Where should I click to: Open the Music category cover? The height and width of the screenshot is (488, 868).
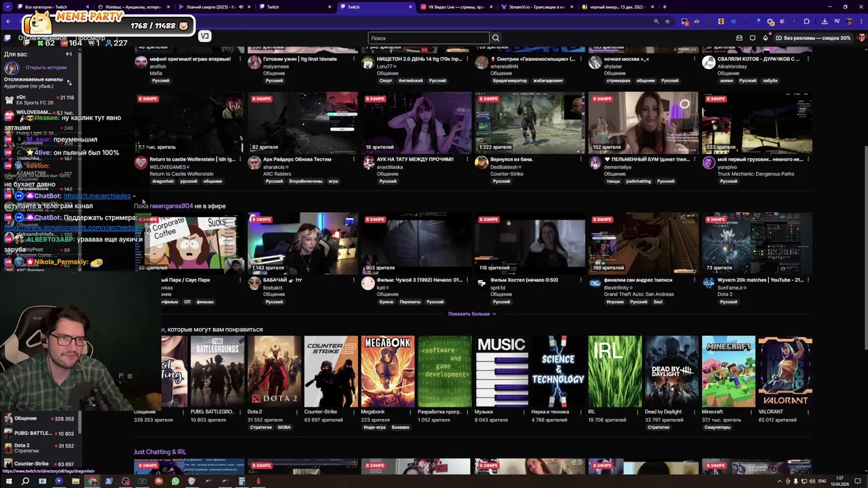tap(501, 371)
